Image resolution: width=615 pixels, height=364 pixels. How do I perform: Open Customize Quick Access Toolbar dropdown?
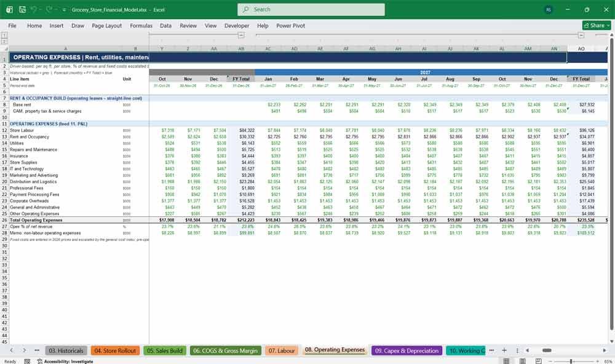click(x=64, y=10)
